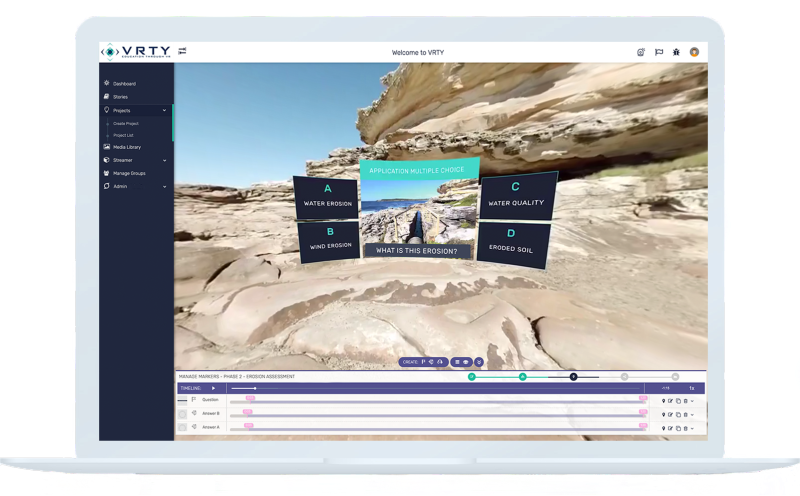The image size is (800, 496).
Task: Click the VRTY logo
Action: [x=138, y=51]
